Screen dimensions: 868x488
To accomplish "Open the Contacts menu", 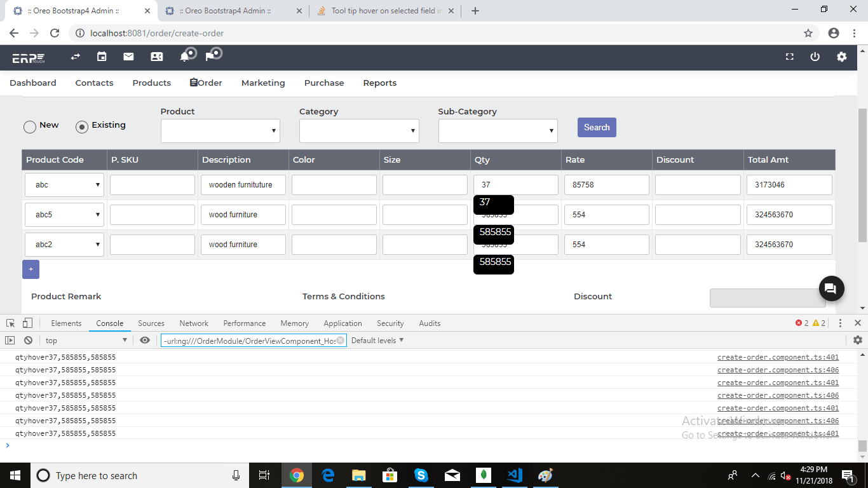I will (94, 83).
